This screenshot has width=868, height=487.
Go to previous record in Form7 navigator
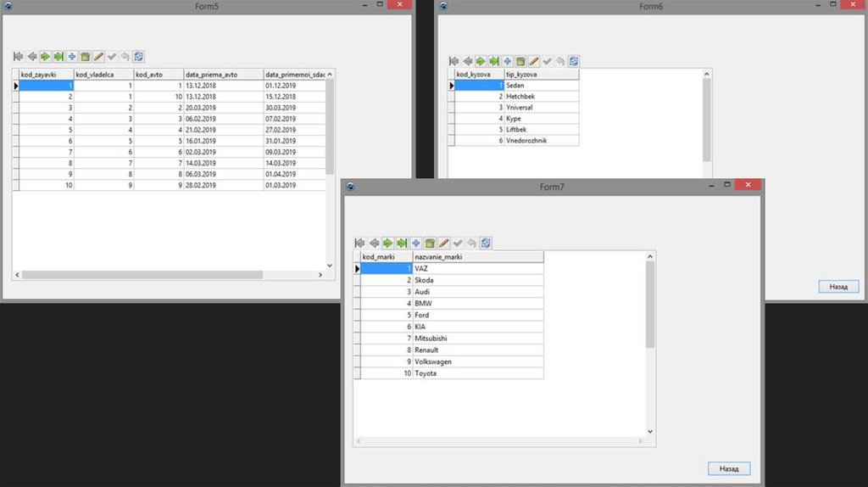coord(374,243)
